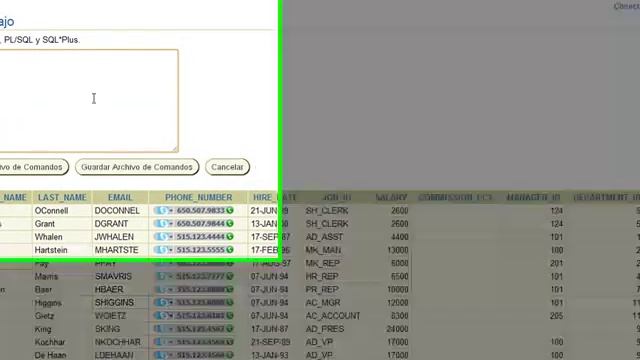Open call dropdown arrow in Gietz row
Image resolution: width=640 pixels, height=360 pixels.
pyautogui.click(x=171, y=316)
